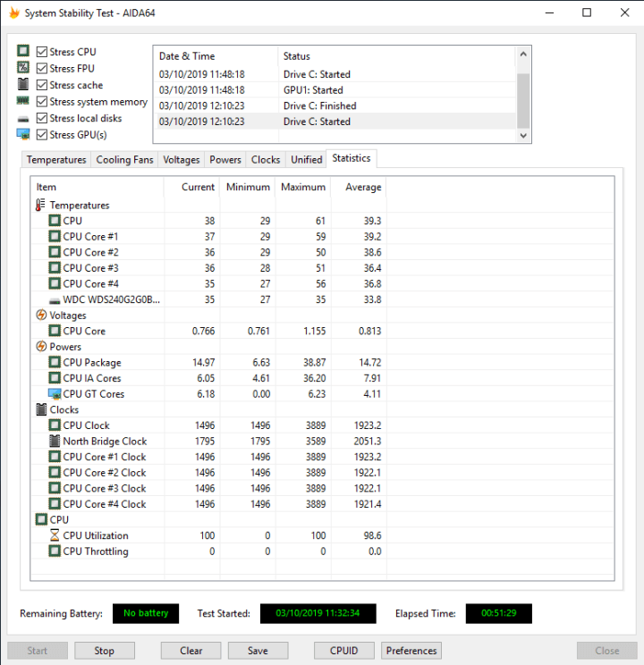Click the CPU Core #1 temperature icon
Screen dimensions: 644x665
click(55, 236)
